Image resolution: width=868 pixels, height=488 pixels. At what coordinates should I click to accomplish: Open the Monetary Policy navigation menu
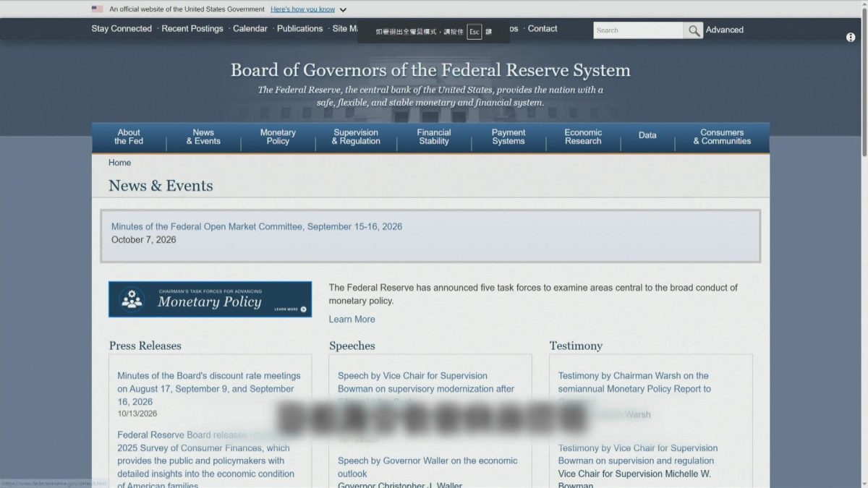pyautogui.click(x=278, y=137)
